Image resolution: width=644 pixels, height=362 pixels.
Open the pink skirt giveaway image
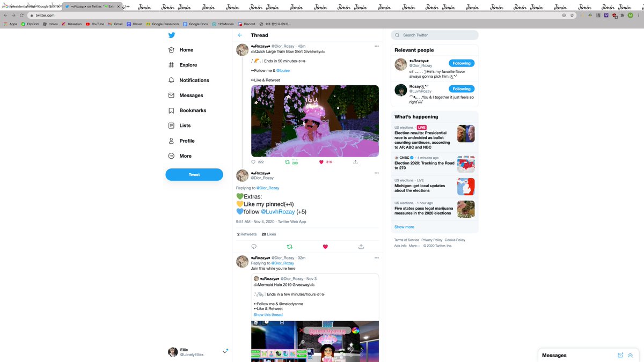click(315, 121)
